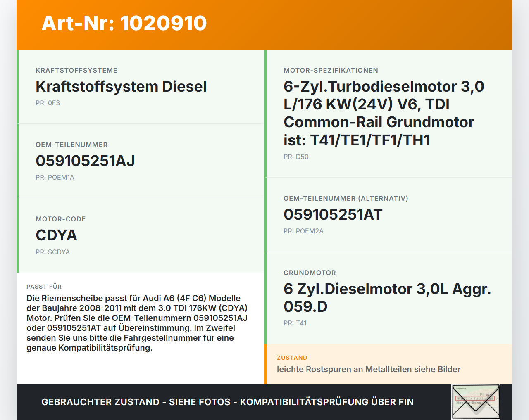Click the 'GRUNDMOTOR' label
Screen dimensions: 529x420
pos(310,273)
